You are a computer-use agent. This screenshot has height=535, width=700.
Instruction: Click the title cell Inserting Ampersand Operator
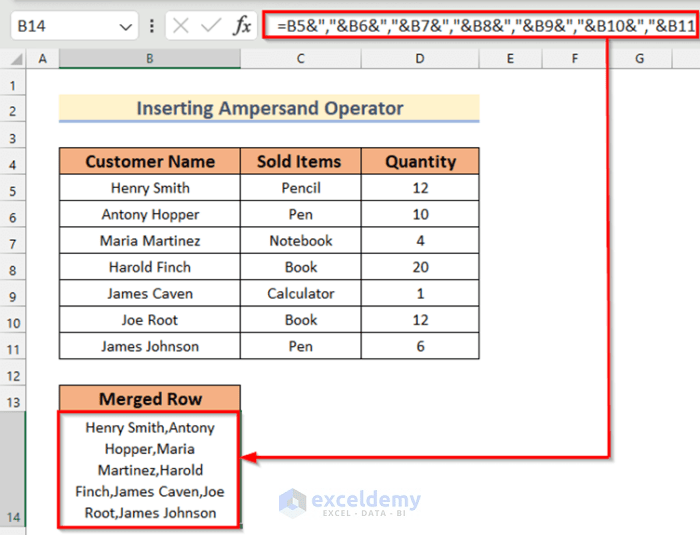tap(269, 108)
